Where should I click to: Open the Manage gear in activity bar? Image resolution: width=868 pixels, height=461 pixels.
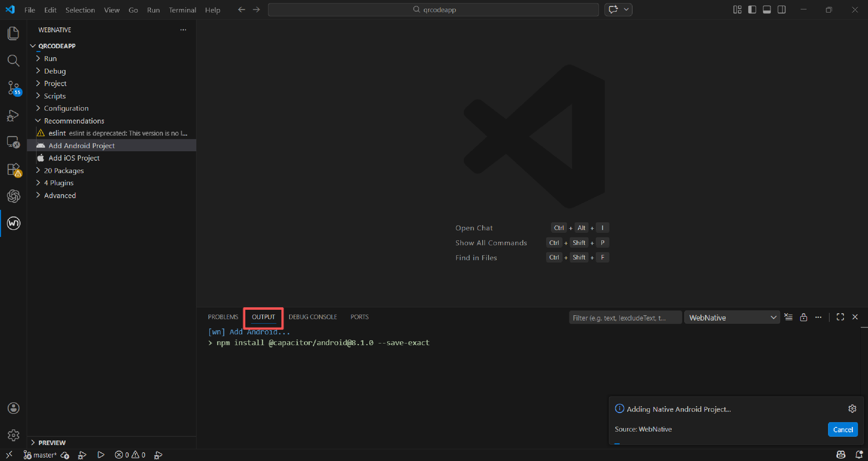[14, 435]
